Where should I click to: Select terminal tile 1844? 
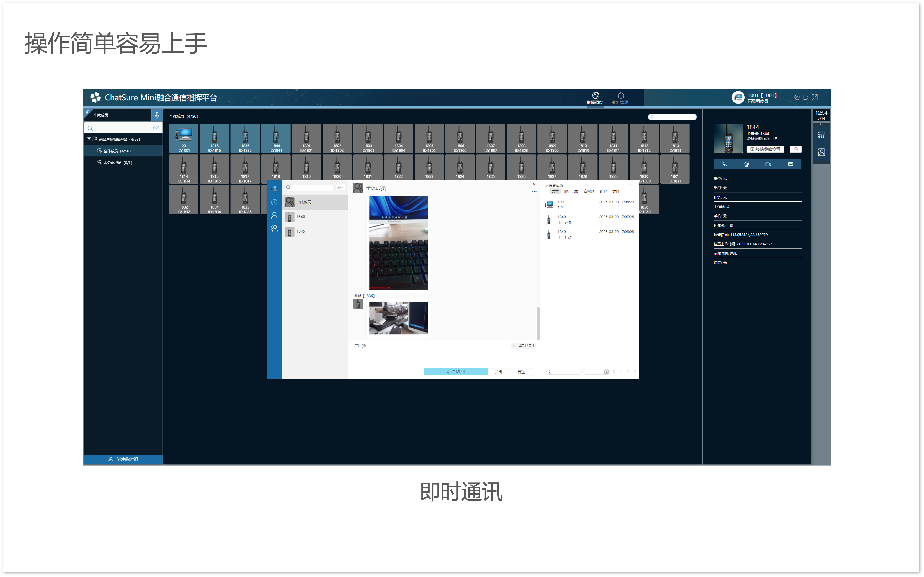tap(276, 139)
